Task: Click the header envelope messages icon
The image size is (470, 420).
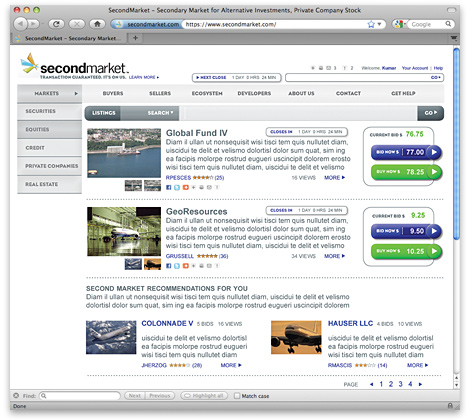Action: click(328, 68)
